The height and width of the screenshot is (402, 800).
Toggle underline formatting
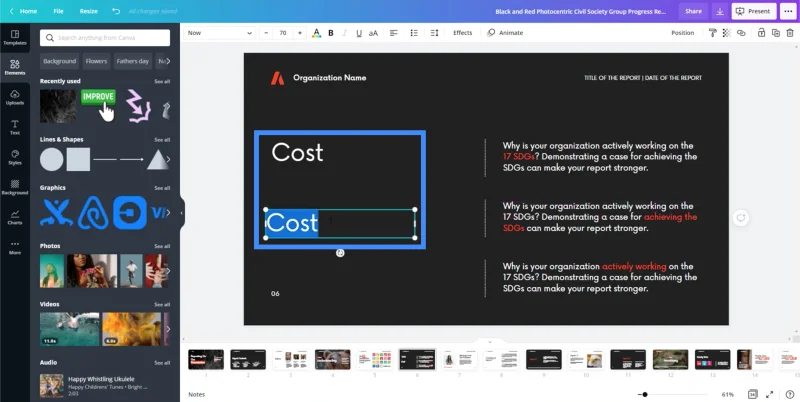click(x=359, y=33)
